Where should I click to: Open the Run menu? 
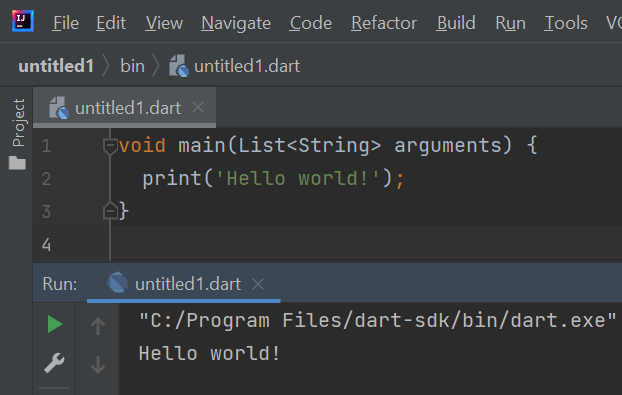pyautogui.click(x=510, y=23)
